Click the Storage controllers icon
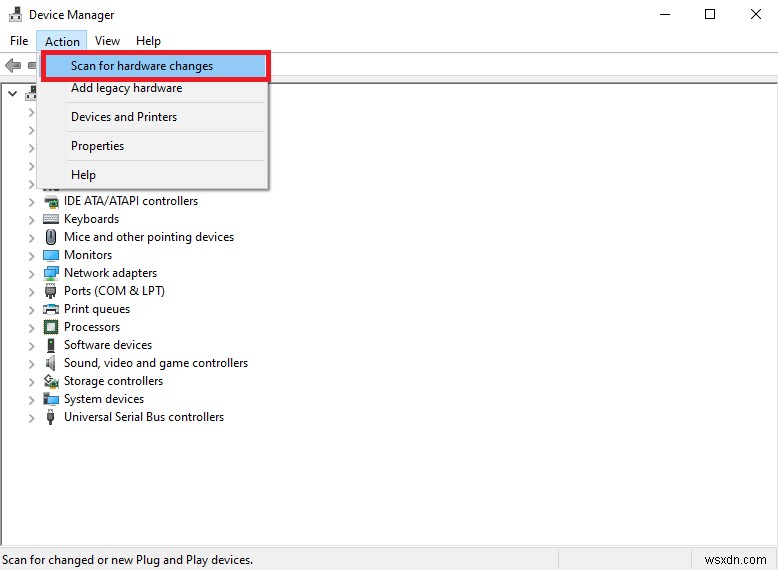Screen dimensions: 778x570 click(51, 381)
